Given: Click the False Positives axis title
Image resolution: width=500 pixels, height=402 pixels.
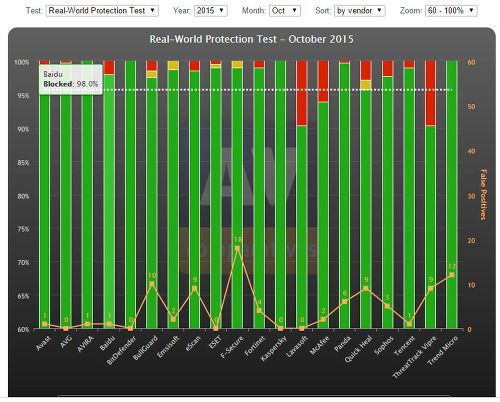Looking at the screenshot, I should click(x=483, y=195).
